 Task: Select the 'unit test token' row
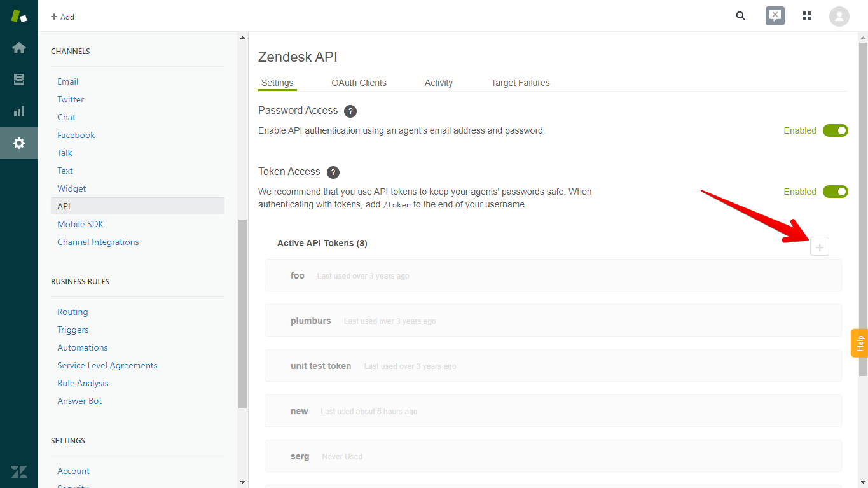tap(553, 366)
